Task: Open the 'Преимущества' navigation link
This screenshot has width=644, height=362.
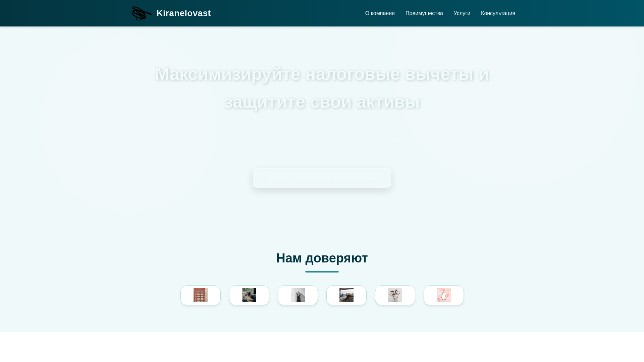Action: [424, 13]
